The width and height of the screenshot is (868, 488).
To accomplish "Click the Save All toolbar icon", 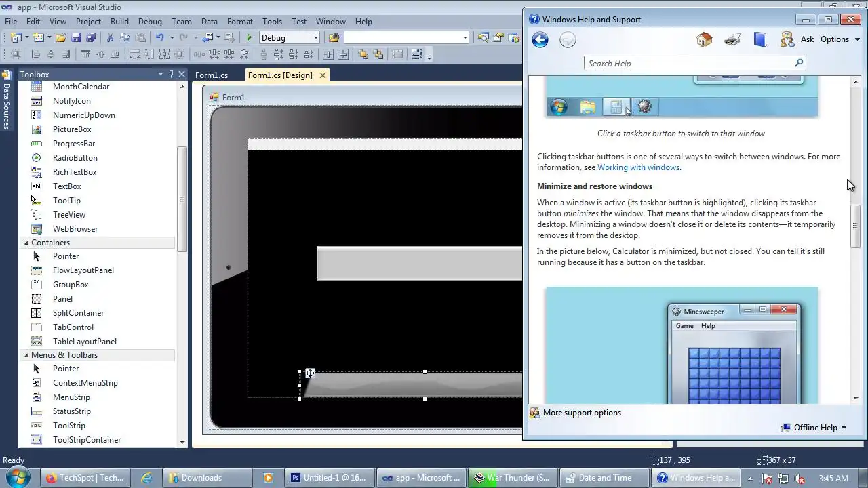I will pyautogui.click(x=91, y=38).
